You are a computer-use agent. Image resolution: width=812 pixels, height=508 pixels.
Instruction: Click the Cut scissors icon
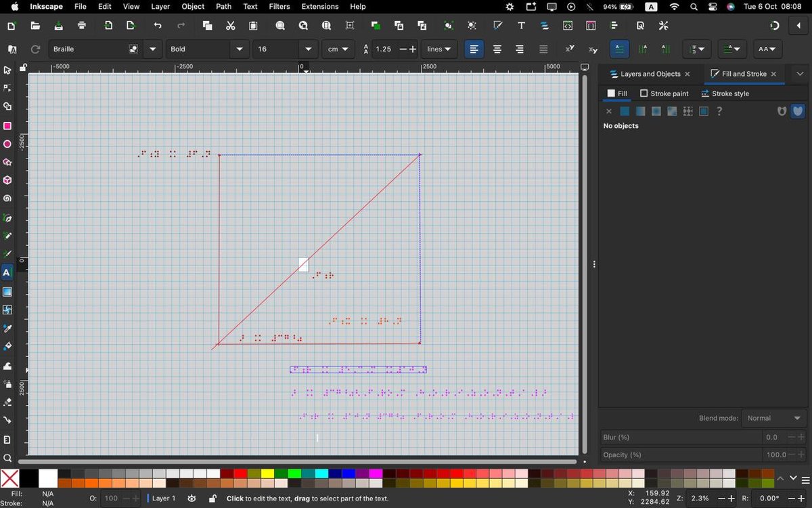pos(231,26)
